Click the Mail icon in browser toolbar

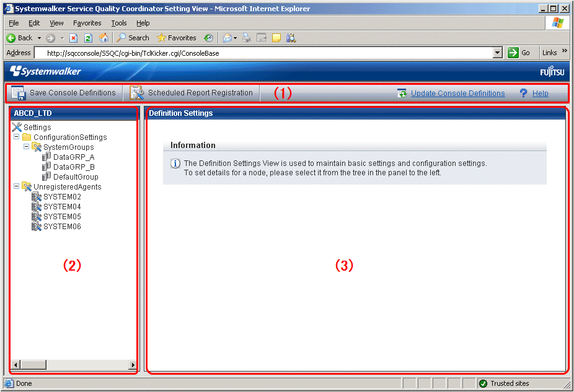point(227,38)
